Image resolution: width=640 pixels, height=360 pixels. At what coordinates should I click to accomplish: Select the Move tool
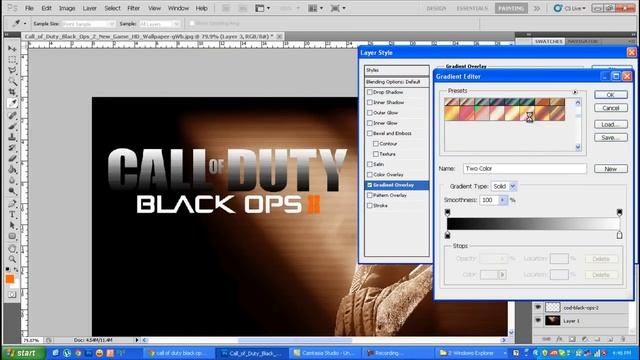[12, 49]
